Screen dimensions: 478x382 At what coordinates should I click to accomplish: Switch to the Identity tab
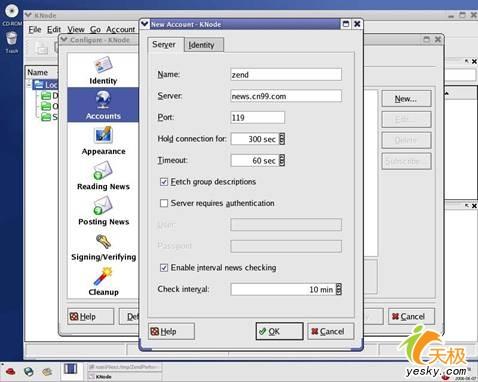click(x=204, y=45)
